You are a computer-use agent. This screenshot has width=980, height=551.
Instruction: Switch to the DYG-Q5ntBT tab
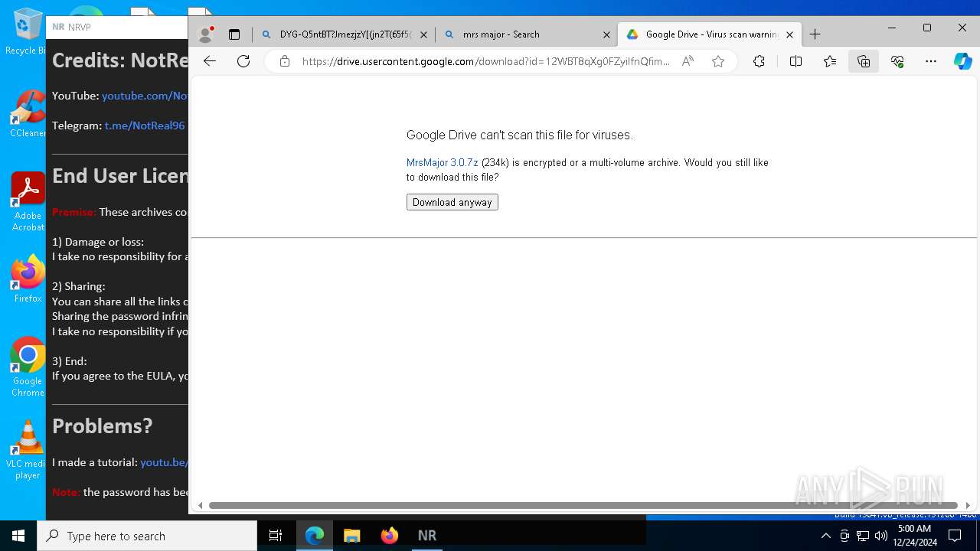coord(345,34)
